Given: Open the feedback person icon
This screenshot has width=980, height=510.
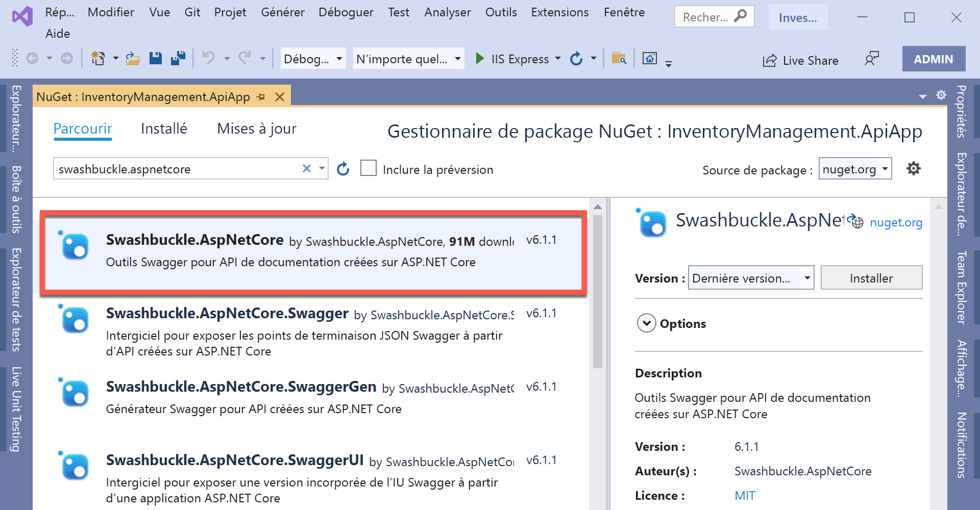Looking at the screenshot, I should tap(872, 59).
